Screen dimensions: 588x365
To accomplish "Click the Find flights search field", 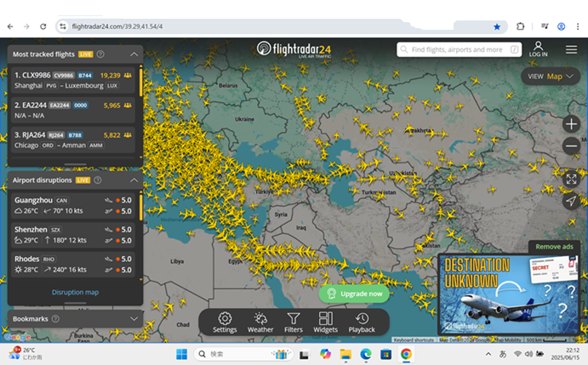I will pyautogui.click(x=459, y=49).
